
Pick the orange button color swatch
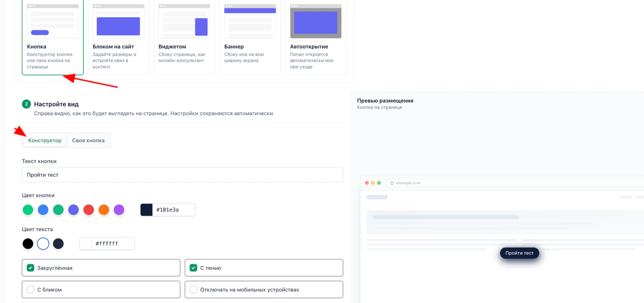104,210
